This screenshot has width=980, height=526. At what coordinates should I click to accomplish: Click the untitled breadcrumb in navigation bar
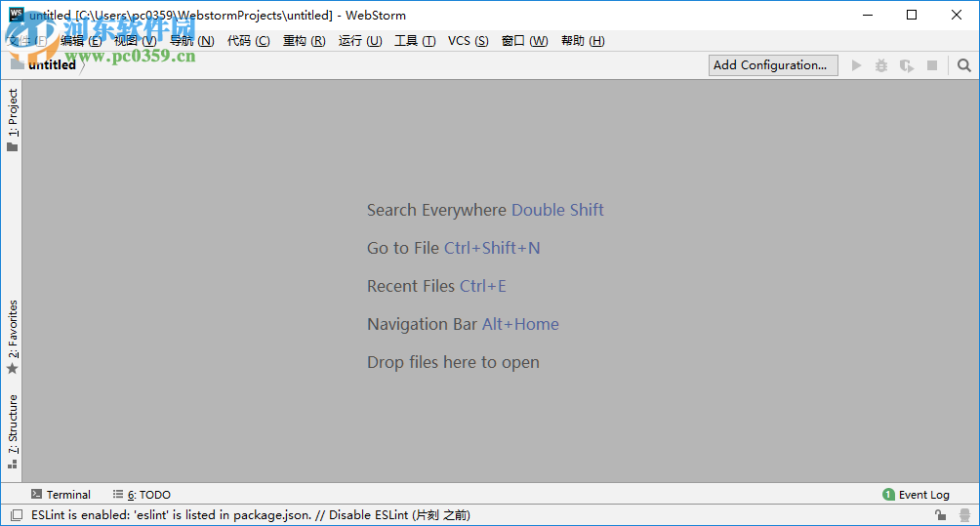point(52,64)
